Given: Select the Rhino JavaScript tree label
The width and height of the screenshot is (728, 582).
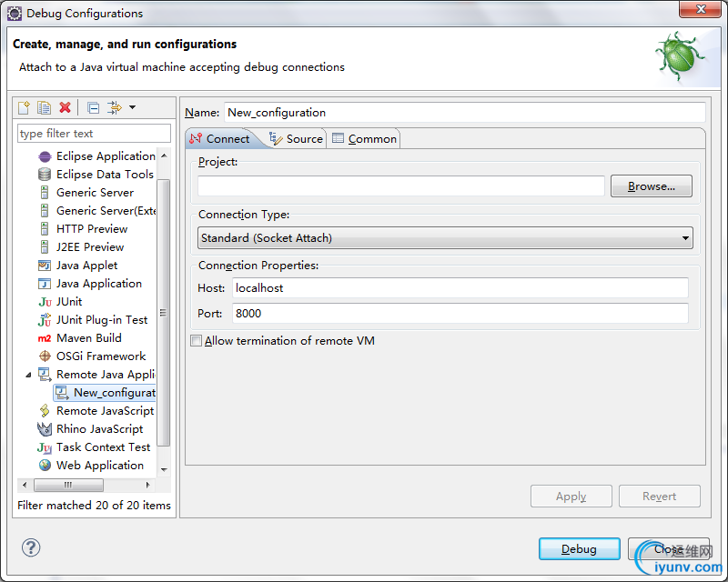Looking at the screenshot, I should [x=99, y=429].
